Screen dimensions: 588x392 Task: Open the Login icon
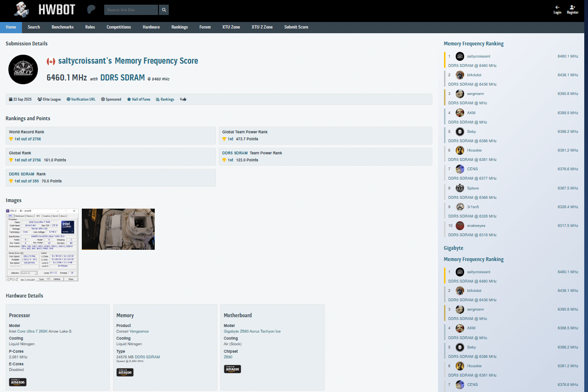557,9
